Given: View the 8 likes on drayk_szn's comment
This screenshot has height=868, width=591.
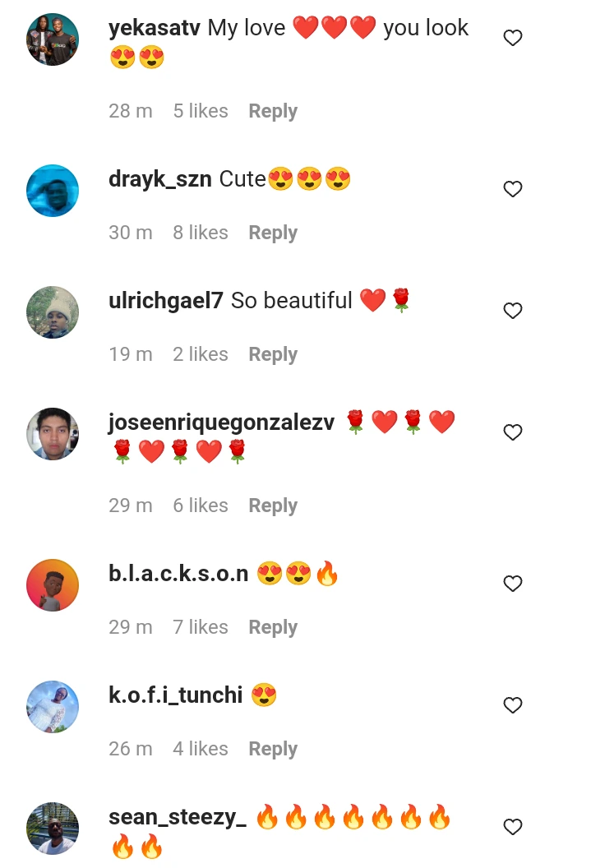Looking at the screenshot, I should (x=201, y=233).
